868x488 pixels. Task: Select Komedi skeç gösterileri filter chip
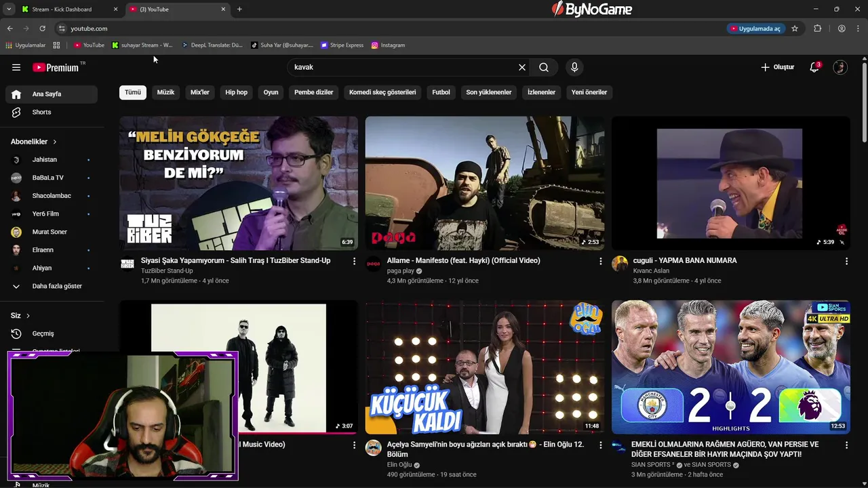tap(382, 92)
